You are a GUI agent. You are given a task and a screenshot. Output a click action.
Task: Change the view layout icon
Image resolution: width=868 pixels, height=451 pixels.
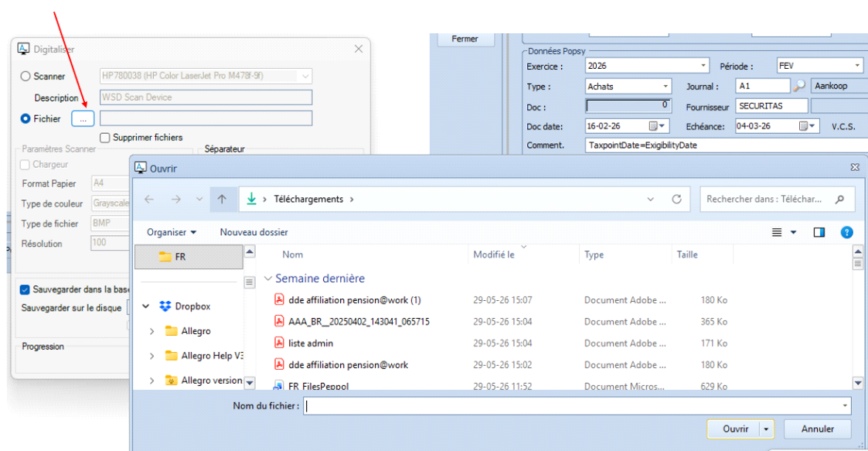tap(777, 232)
